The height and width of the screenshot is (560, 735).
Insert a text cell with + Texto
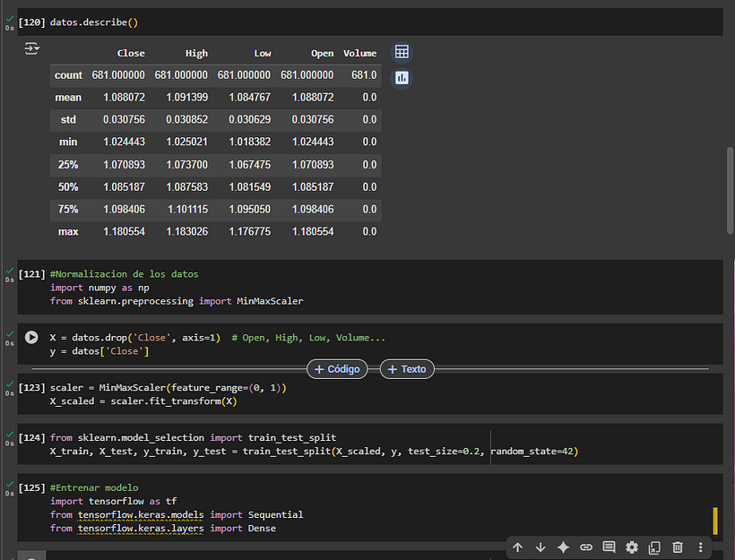pos(407,369)
